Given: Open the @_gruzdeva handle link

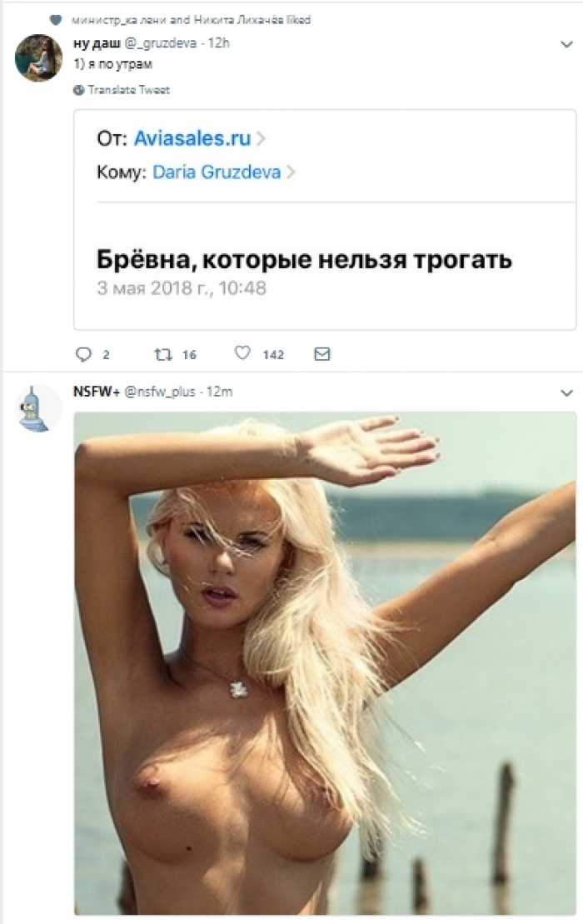Looking at the screenshot, I should click(x=160, y=43).
